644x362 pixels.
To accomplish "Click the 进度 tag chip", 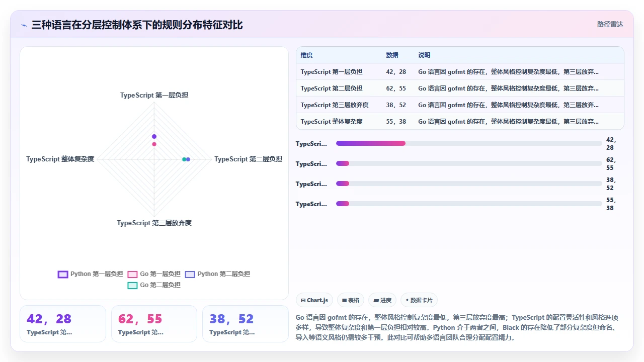I will [382, 300].
